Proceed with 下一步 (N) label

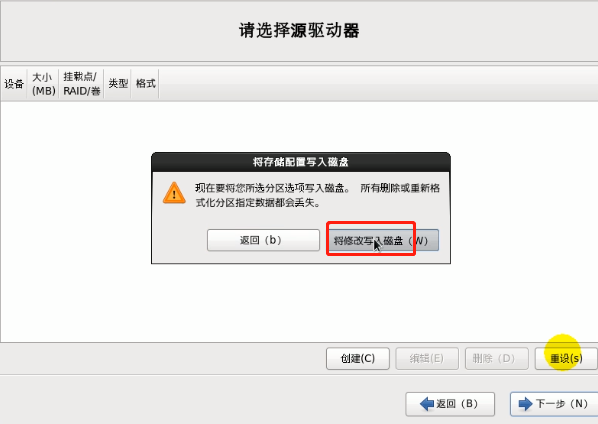tap(561, 403)
